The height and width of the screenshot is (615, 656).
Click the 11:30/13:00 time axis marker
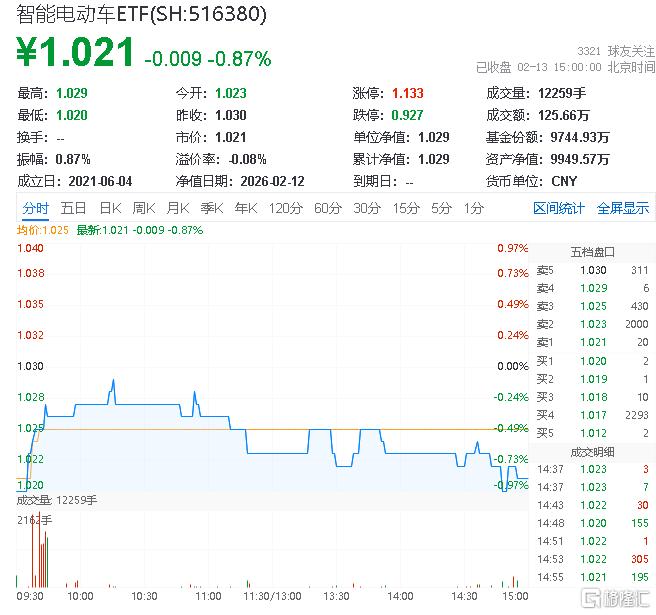[272, 596]
